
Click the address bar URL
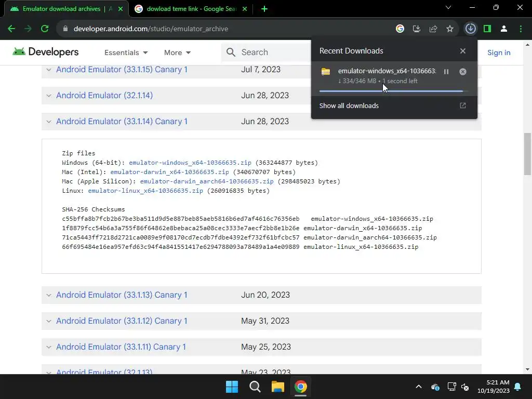point(151,29)
